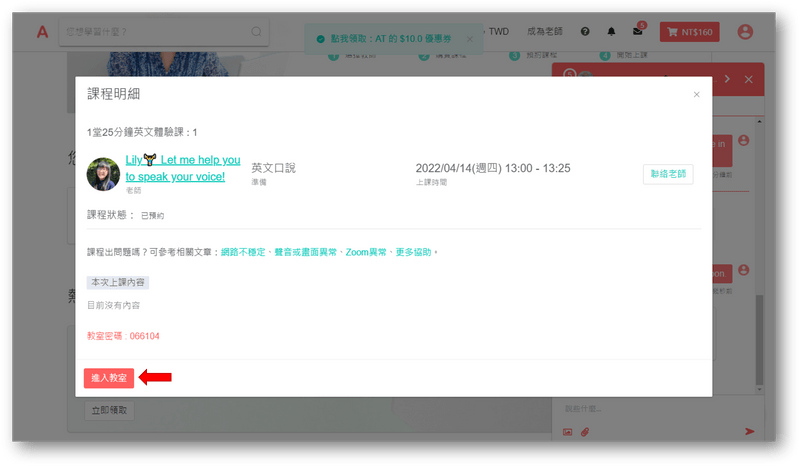Click the 聯絡老師 button

click(x=668, y=173)
